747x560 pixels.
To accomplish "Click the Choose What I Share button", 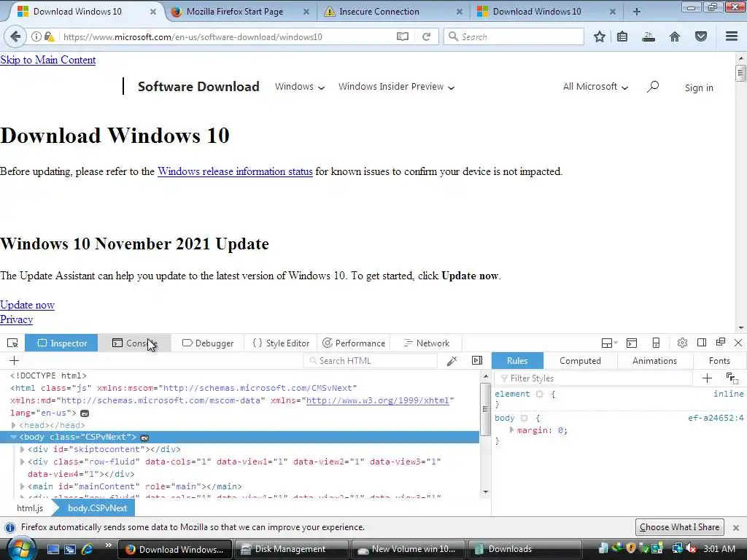I will [x=679, y=527].
